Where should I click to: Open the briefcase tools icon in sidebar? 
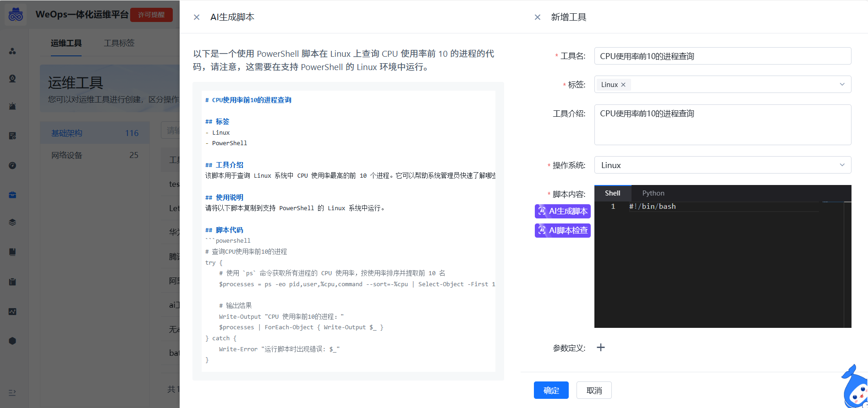(12, 195)
